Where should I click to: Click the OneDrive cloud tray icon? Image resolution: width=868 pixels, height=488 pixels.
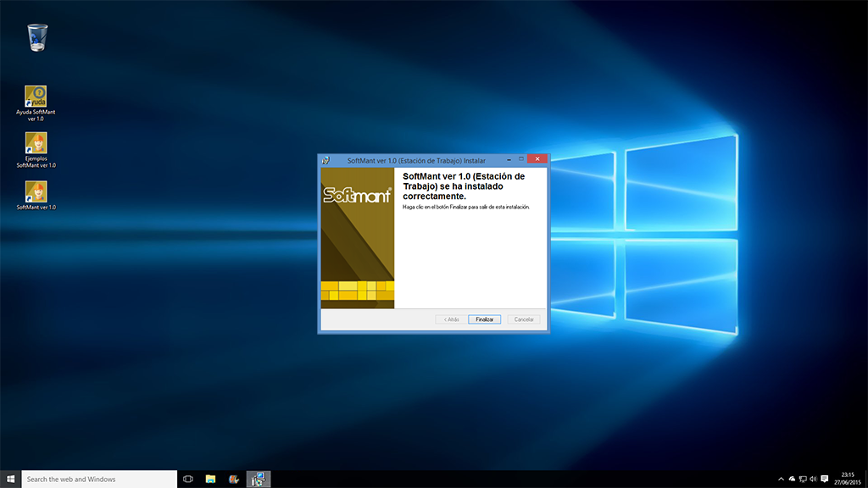(x=792, y=479)
